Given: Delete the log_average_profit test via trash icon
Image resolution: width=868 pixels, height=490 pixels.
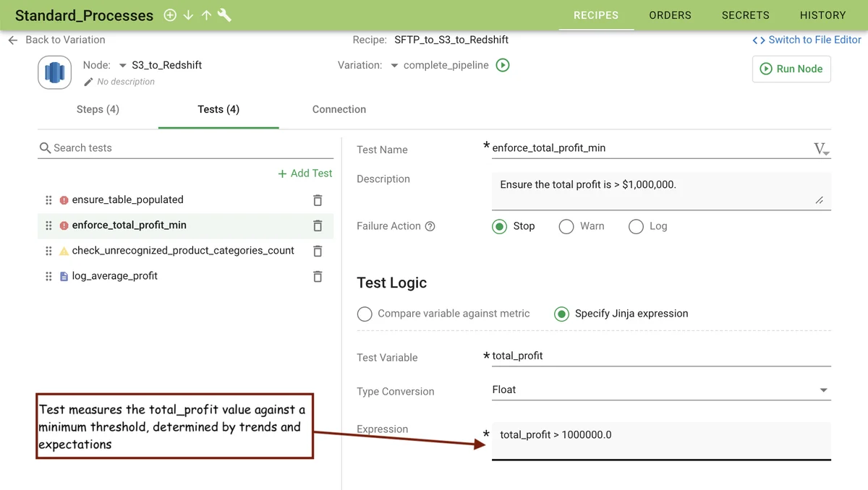Looking at the screenshot, I should (317, 276).
